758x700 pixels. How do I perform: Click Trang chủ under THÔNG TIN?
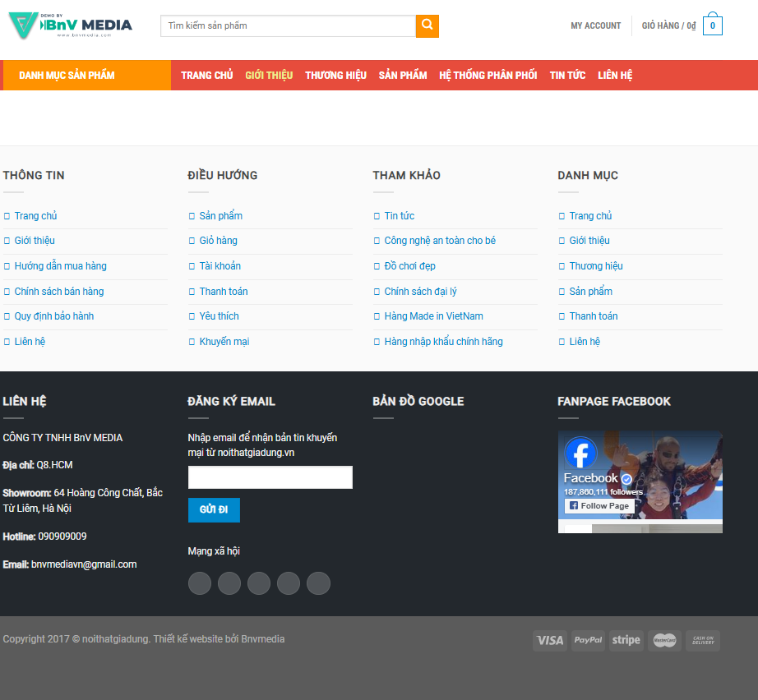pos(36,216)
